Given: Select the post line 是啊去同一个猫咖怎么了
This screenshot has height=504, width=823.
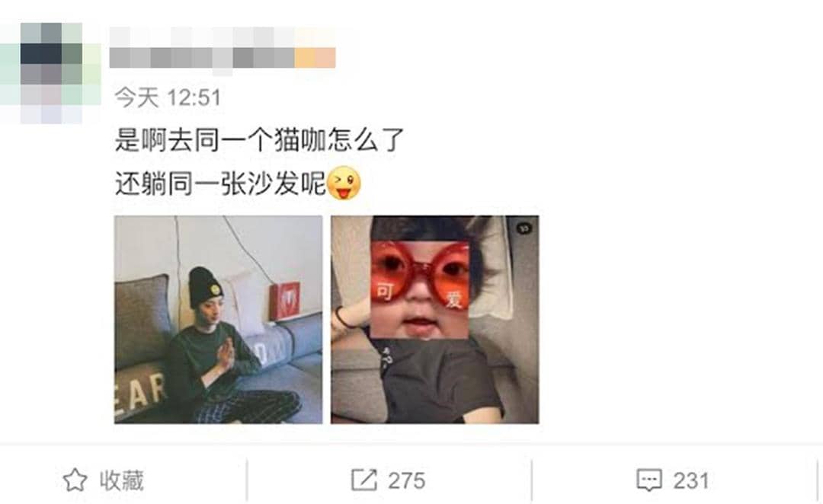Looking at the screenshot, I should coord(260,140).
